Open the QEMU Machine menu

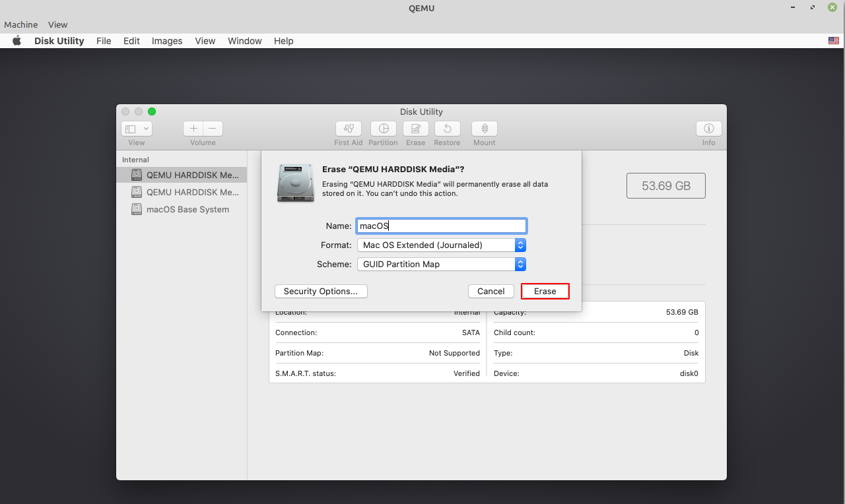pos(21,24)
